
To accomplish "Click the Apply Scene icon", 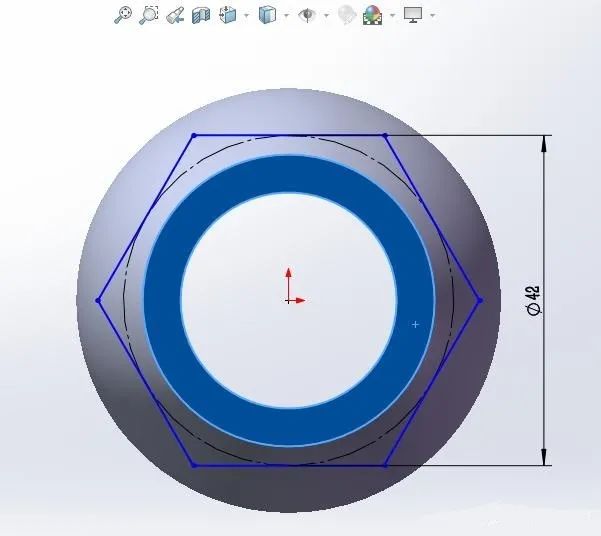I will click(x=373, y=15).
